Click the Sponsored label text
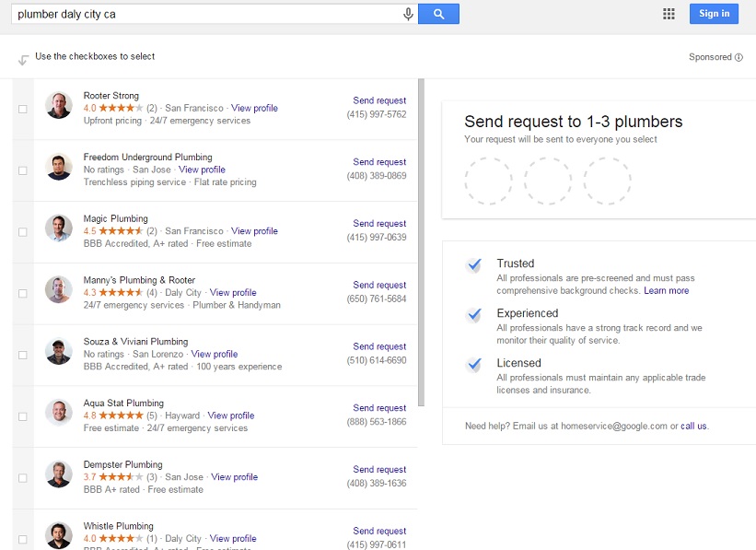756x550 pixels. tap(710, 57)
